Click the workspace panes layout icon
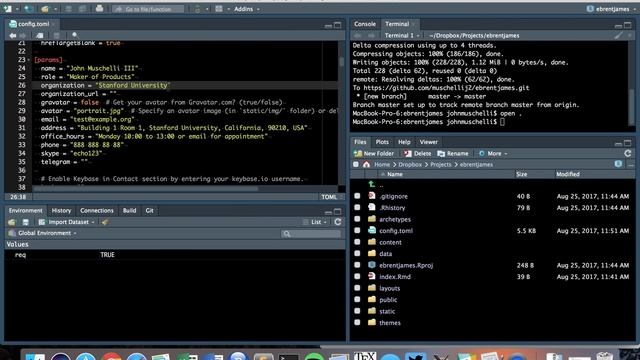Screen dimensions: 640x360 pyautogui.click(x=219, y=9)
